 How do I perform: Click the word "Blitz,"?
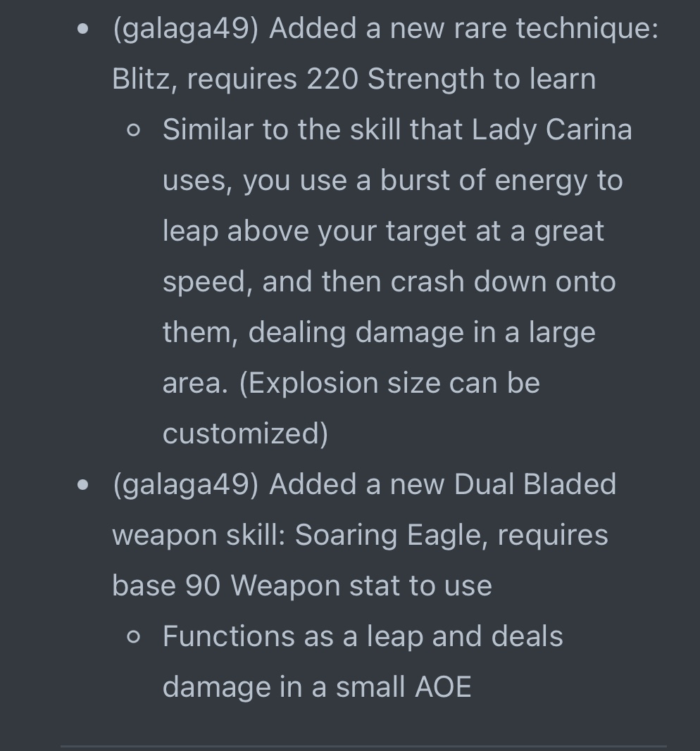coord(144,79)
